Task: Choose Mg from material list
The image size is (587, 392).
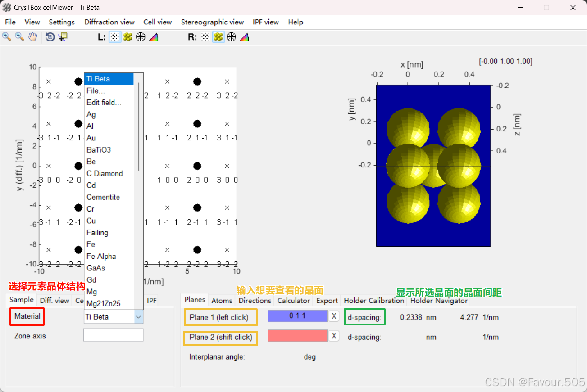Action: tap(109, 292)
